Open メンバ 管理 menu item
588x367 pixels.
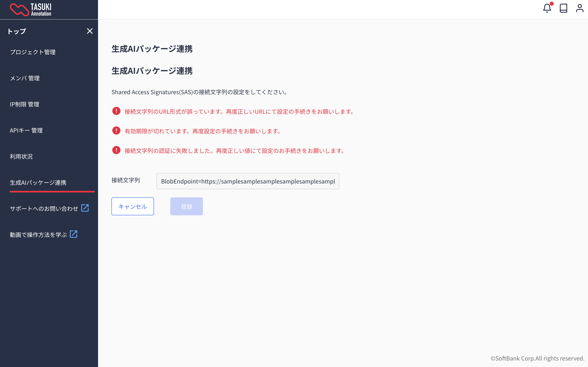[24, 78]
